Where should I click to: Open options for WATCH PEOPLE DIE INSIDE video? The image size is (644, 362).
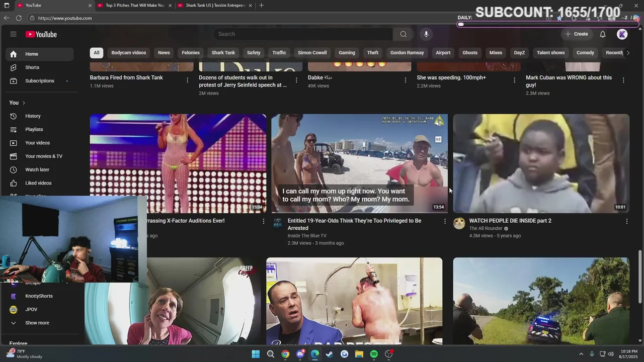(626, 221)
